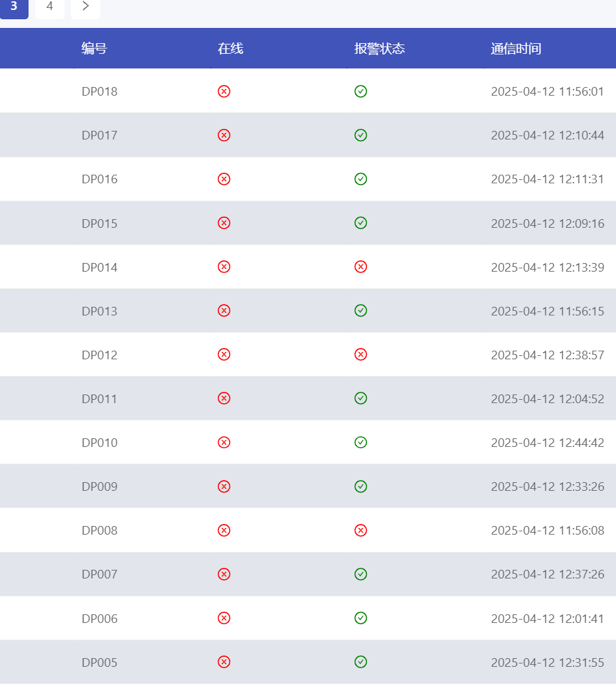Screen dimensions: 616x698
Task: Select the DP012 device number cell
Action: (100, 355)
